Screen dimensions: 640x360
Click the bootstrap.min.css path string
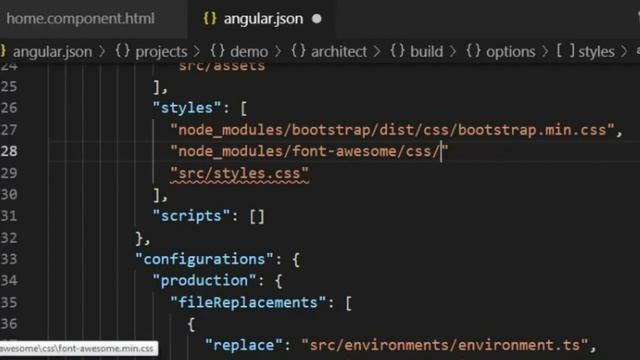point(392,130)
